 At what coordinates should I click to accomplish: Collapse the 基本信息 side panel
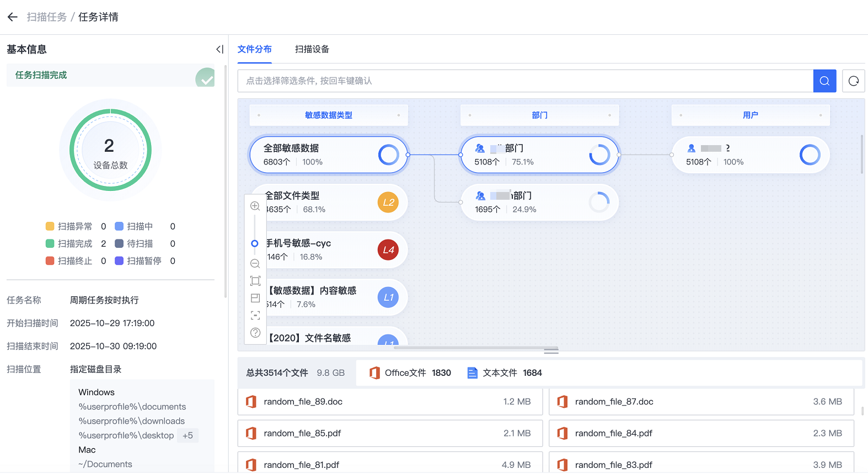click(219, 50)
